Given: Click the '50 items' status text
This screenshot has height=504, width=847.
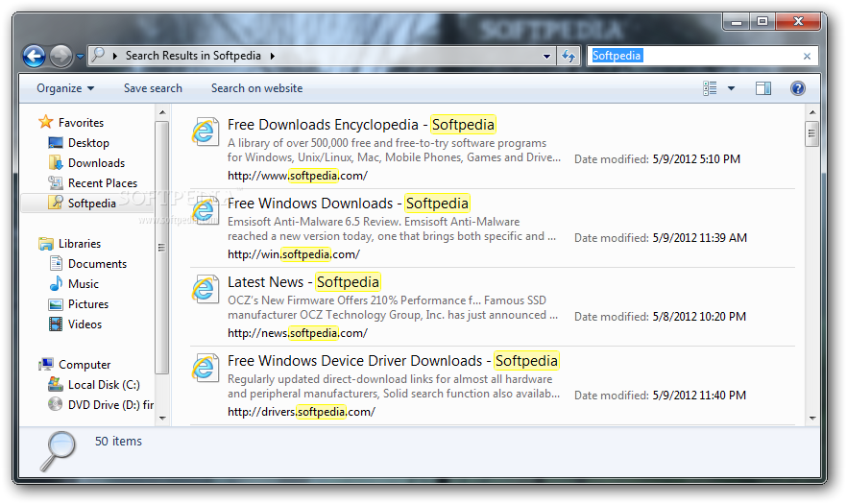Looking at the screenshot, I should [x=118, y=442].
